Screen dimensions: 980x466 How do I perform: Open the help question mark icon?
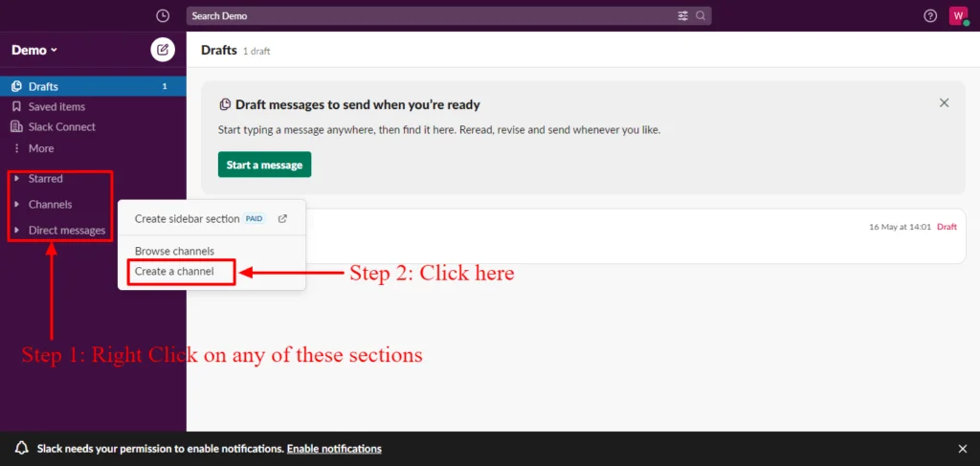(x=930, y=16)
